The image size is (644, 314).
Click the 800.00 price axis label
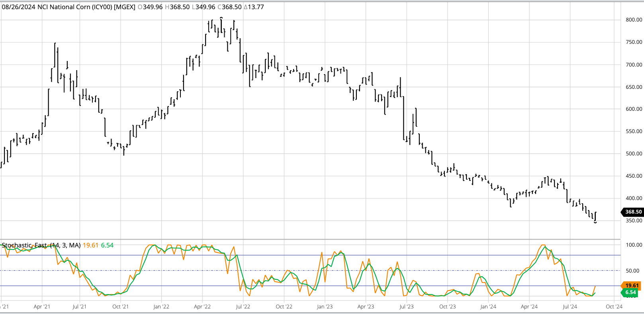click(634, 20)
